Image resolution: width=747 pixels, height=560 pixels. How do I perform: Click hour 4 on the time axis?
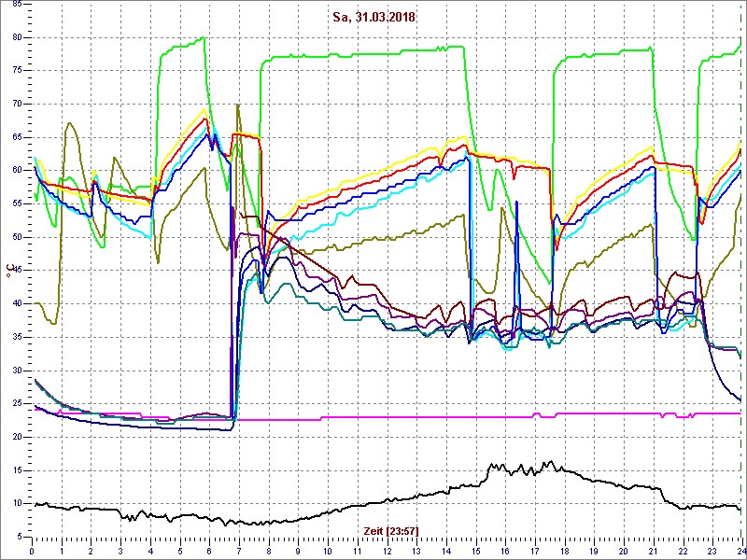point(150,550)
